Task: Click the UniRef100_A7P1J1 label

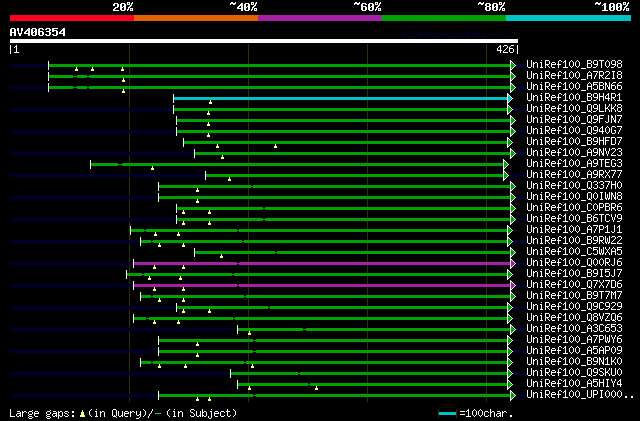Action: point(574,230)
